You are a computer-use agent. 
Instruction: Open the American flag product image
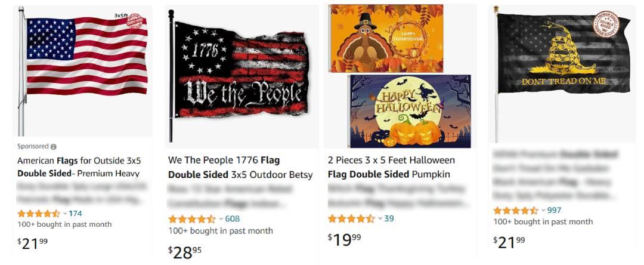tap(82, 70)
